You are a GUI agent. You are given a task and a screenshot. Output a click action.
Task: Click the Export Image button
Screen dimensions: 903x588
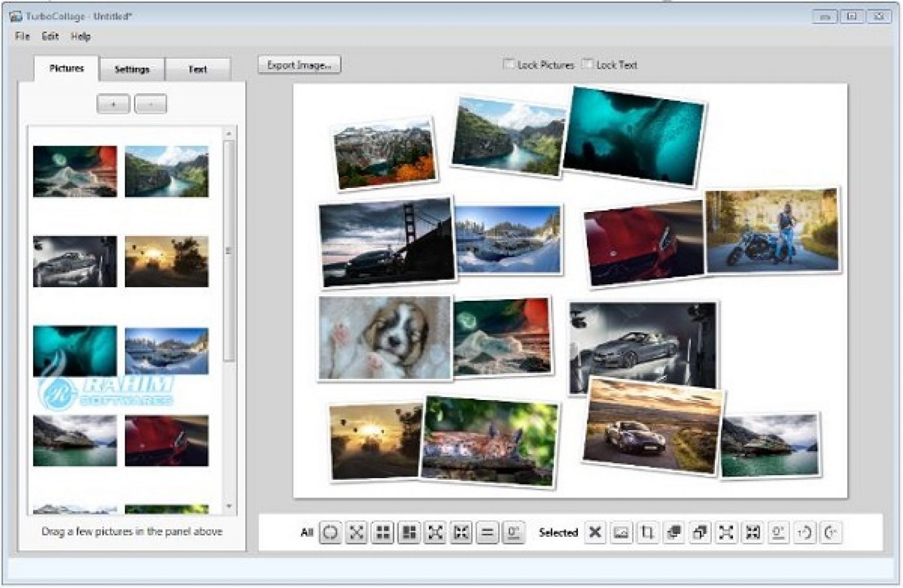[299, 65]
